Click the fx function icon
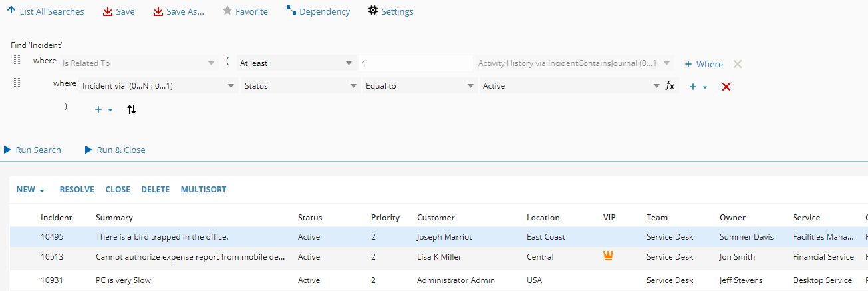The image size is (868, 291). click(670, 86)
